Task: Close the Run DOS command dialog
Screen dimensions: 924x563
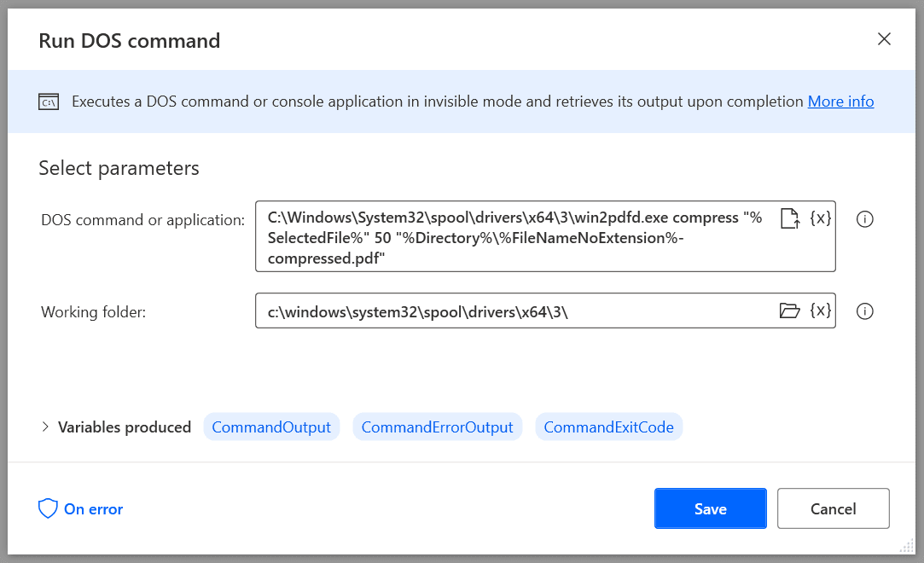Action: (x=884, y=39)
